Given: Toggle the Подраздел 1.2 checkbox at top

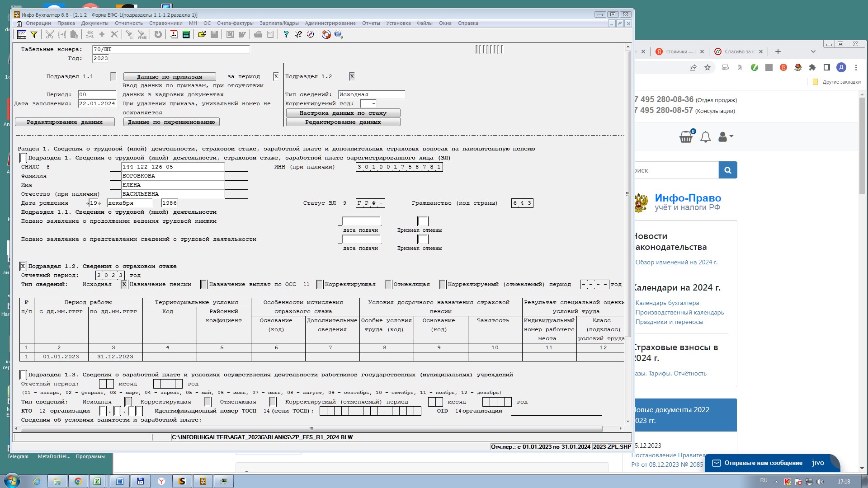Looking at the screenshot, I should 352,76.
